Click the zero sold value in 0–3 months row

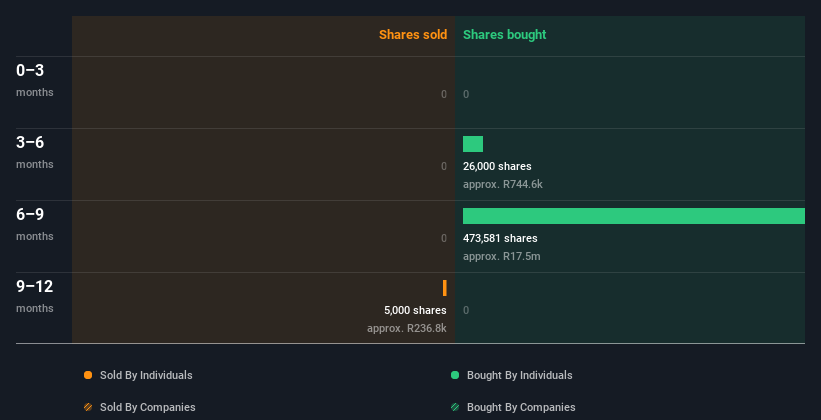point(444,94)
